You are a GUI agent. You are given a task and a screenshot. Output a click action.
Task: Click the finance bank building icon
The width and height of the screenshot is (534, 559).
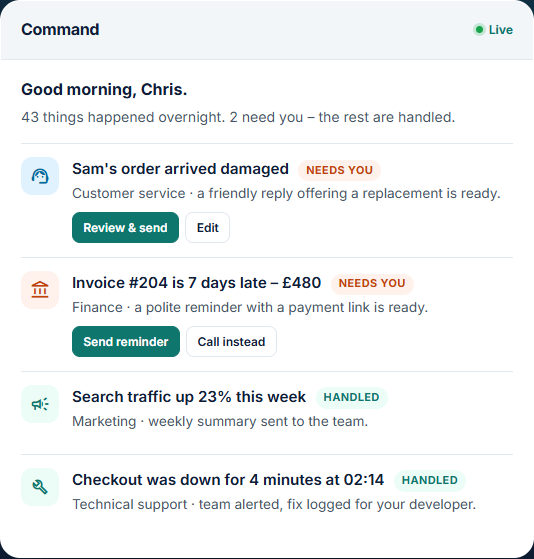[40, 290]
